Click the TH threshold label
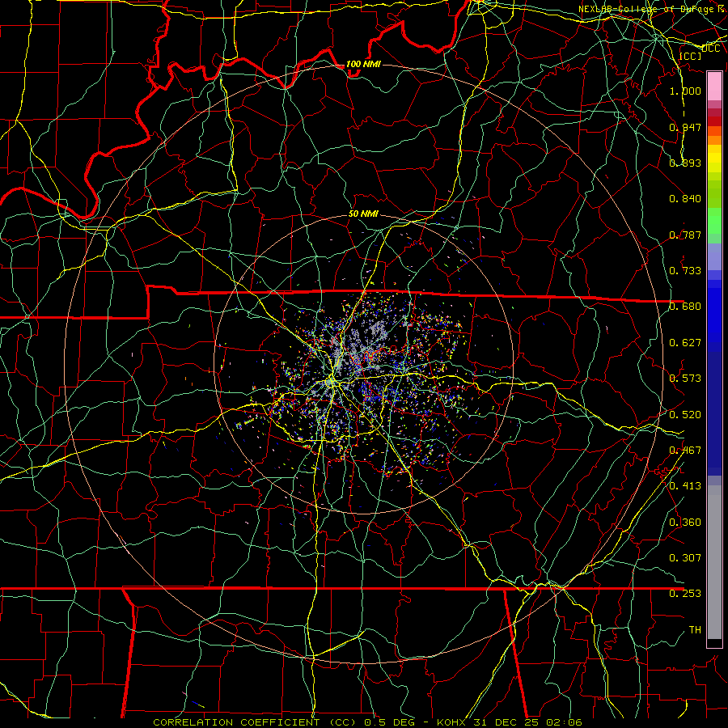Viewport: 728px width, 728px height. tap(695, 630)
